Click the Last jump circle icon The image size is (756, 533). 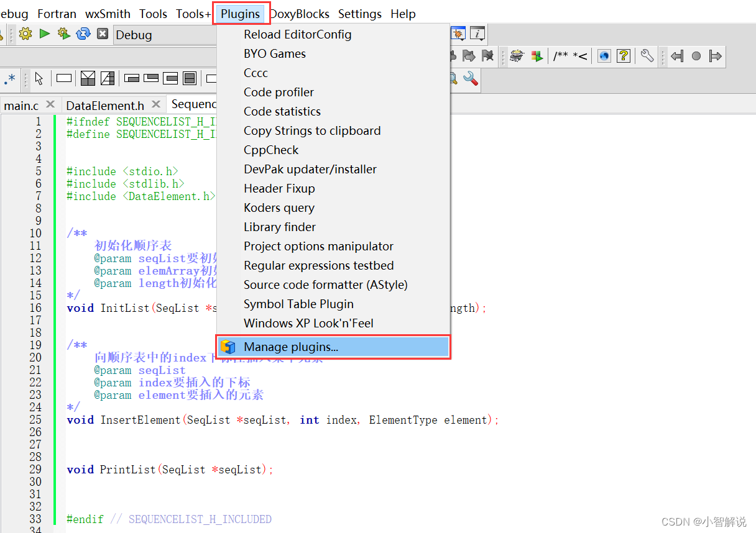click(x=696, y=57)
